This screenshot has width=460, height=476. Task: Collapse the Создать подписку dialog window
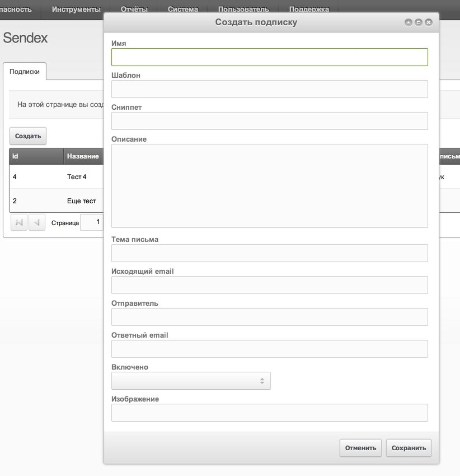click(x=409, y=22)
